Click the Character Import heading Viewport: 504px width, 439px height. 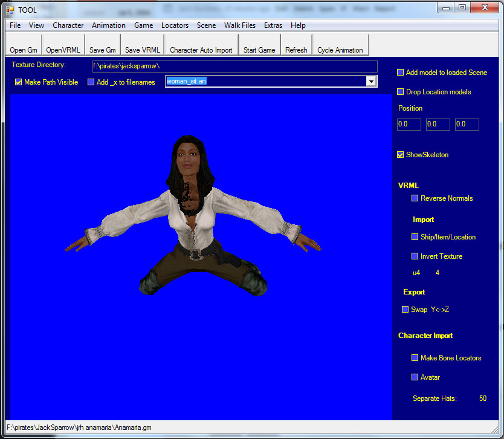[425, 336]
